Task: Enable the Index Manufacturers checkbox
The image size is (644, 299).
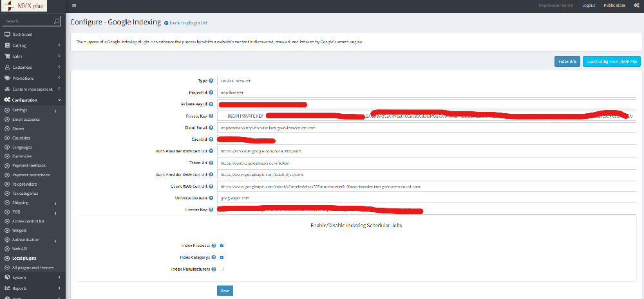Action: (222, 269)
